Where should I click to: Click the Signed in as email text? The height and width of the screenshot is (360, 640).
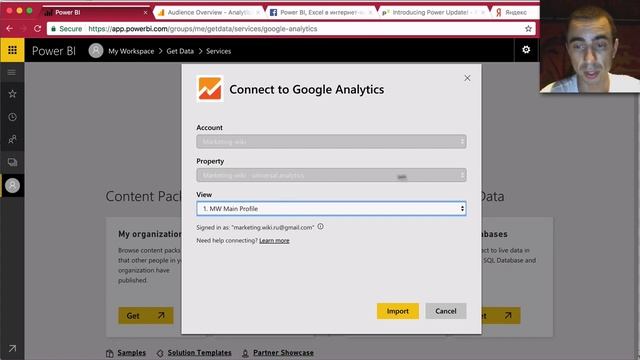point(256,227)
